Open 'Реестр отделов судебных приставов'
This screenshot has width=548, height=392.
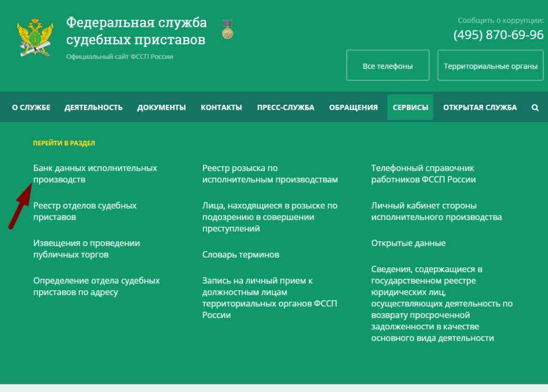pyautogui.click(x=85, y=211)
